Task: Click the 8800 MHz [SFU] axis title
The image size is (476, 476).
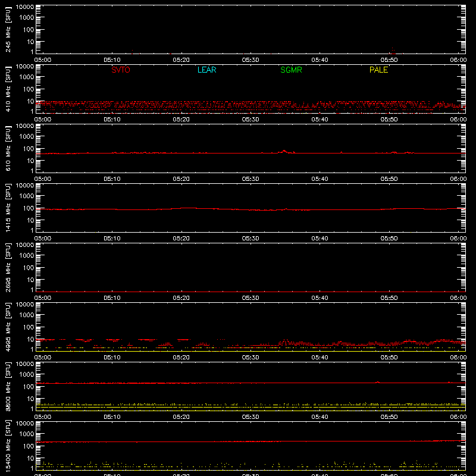Action: tap(8, 386)
